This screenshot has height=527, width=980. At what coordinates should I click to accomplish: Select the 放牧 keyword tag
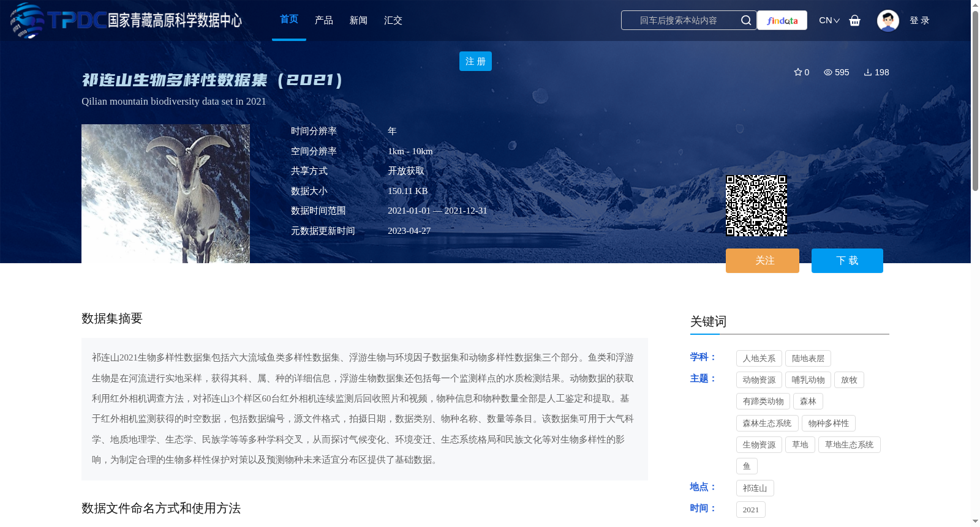click(x=849, y=380)
